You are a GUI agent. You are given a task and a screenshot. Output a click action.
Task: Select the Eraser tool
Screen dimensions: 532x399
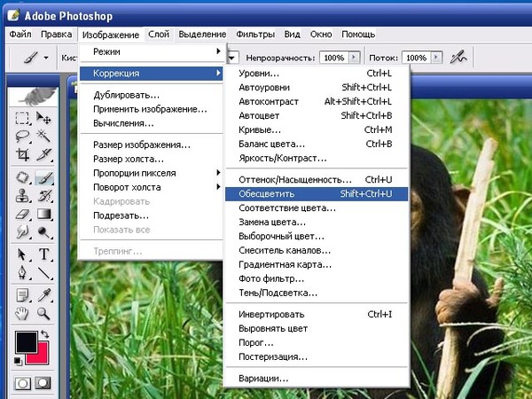(x=22, y=214)
